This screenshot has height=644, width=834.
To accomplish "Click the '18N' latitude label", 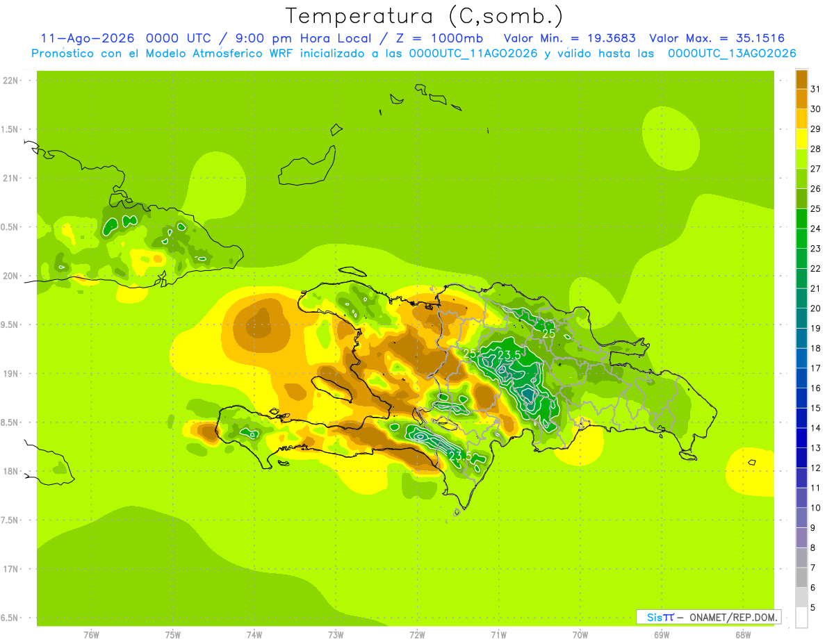I will click(11, 471).
